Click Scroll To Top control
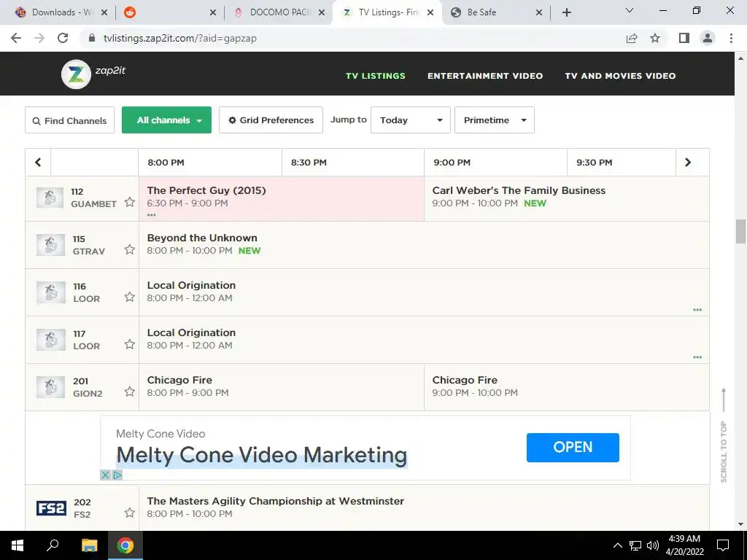Image resolution: width=747 pixels, height=560 pixels. tap(724, 435)
